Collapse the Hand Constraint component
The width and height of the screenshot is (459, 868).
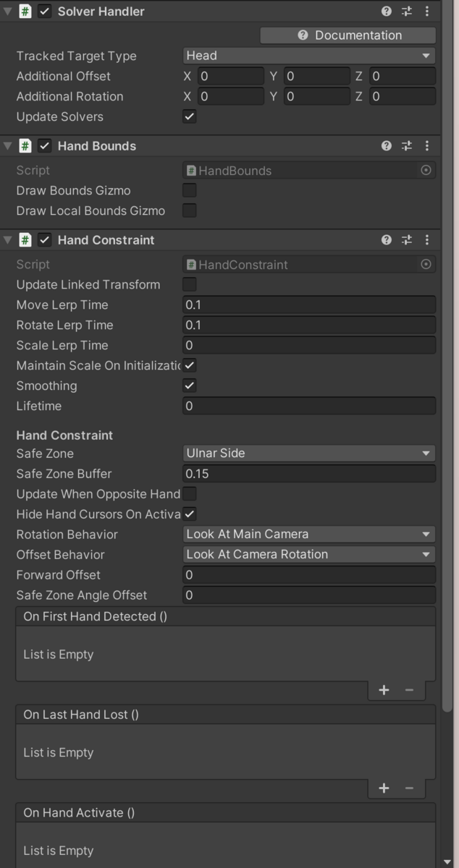tap(7, 239)
